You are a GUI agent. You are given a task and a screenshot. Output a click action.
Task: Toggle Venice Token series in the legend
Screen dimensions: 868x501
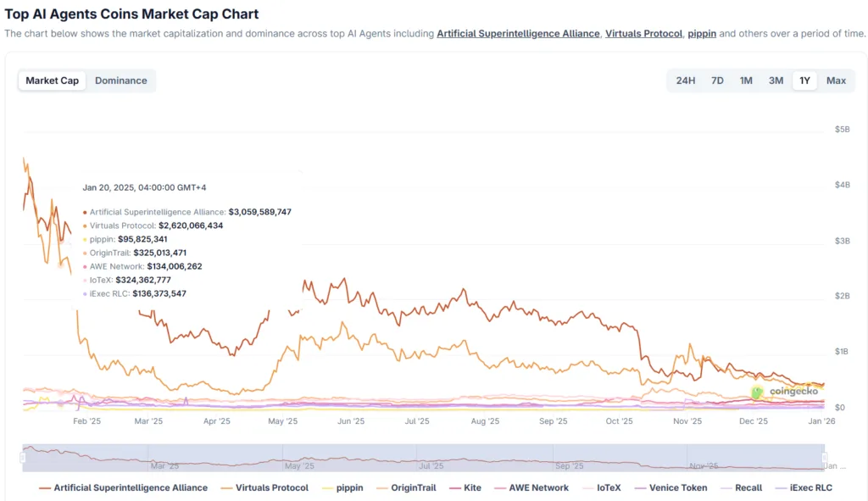(671, 487)
